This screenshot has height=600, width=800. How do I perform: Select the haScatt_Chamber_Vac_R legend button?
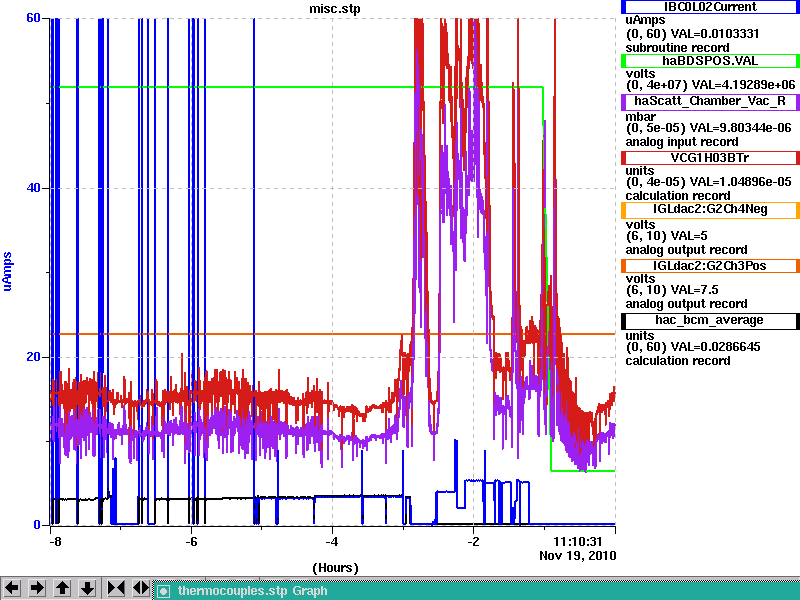[x=710, y=101]
